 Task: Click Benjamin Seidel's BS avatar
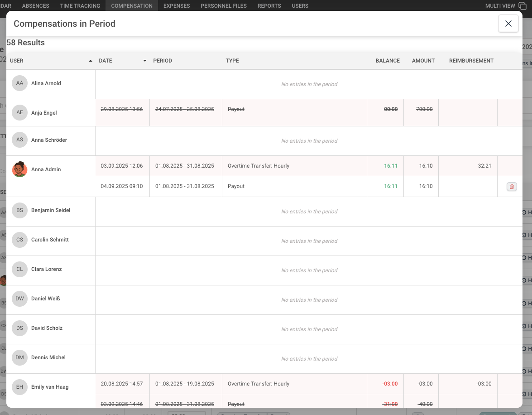(x=19, y=210)
